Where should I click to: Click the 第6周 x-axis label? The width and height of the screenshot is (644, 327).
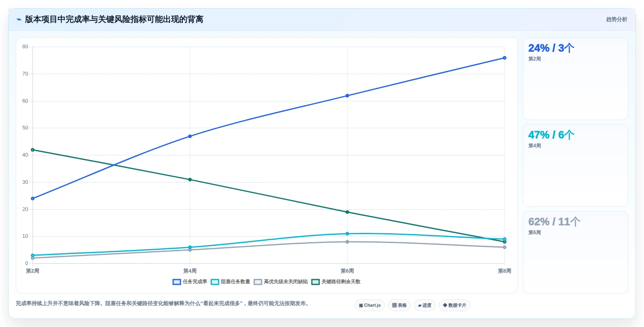tap(347, 271)
